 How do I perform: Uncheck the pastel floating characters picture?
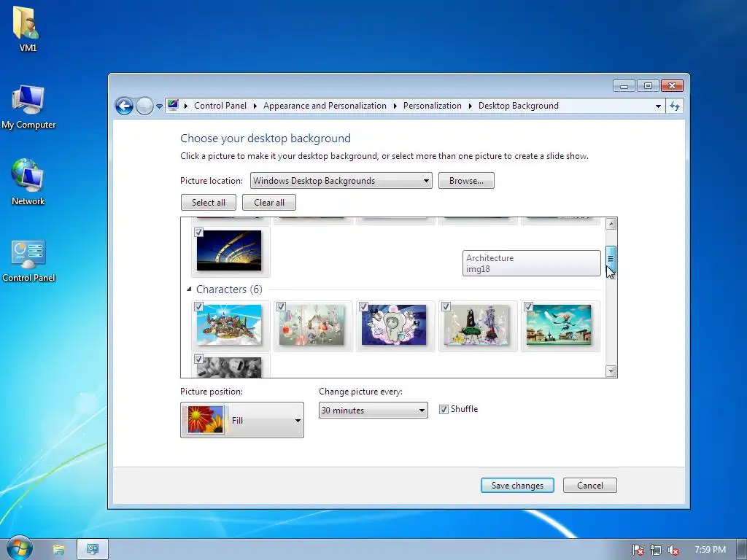point(281,307)
